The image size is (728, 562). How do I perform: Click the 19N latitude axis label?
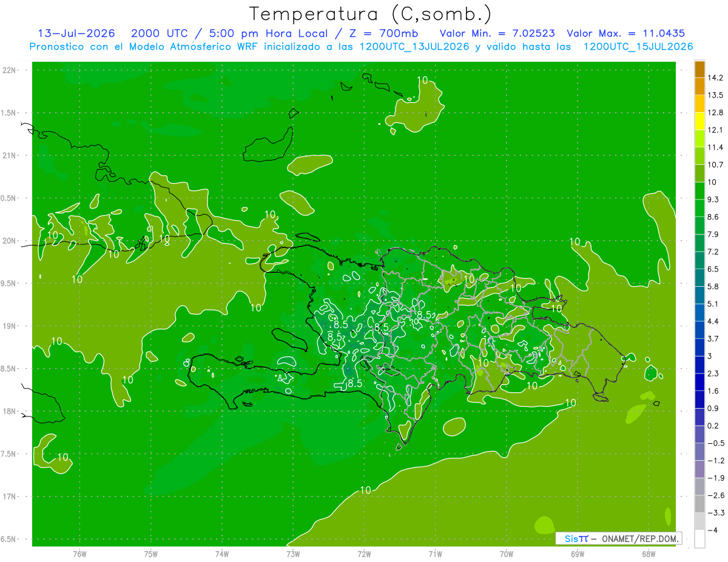click(10, 326)
